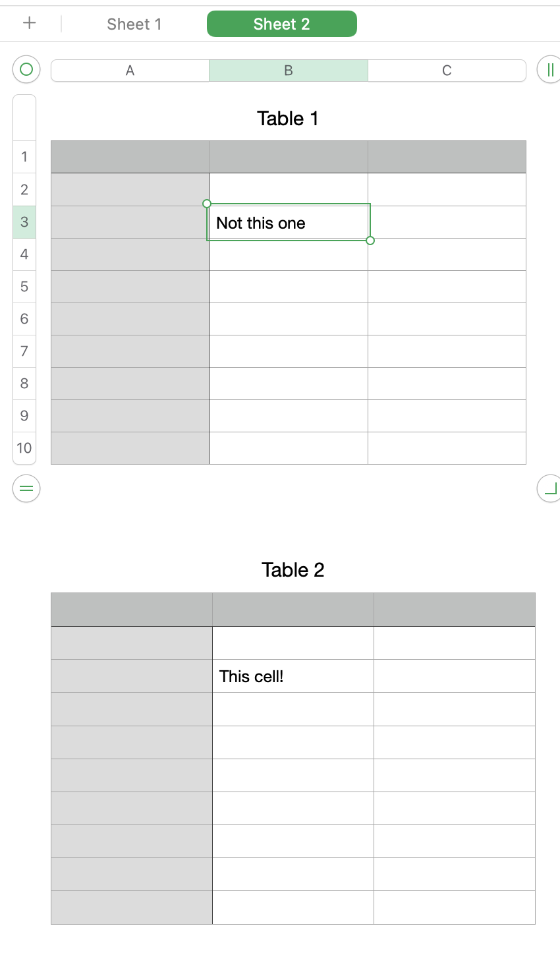
Task: Select row 3 header
Action: click(24, 222)
